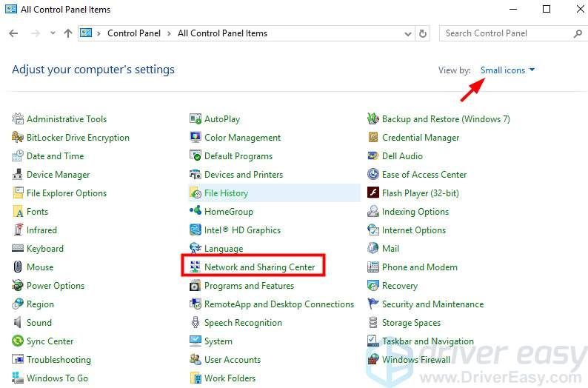The width and height of the screenshot is (588, 388).
Task: Open the File History link
Action: (x=226, y=193)
